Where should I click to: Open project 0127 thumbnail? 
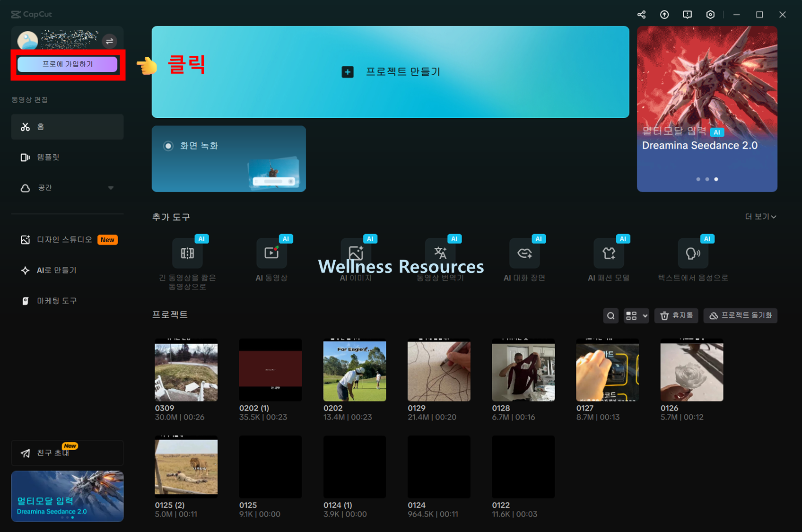point(608,370)
